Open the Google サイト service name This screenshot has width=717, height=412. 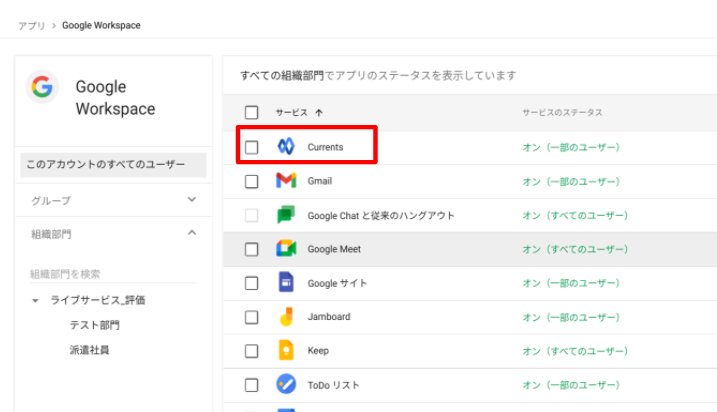click(337, 283)
